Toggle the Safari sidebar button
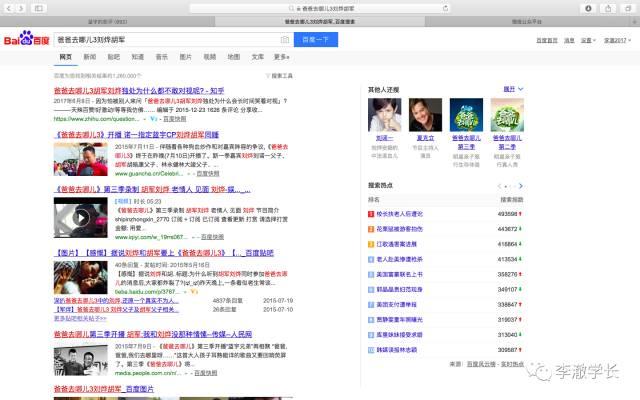 point(39,8)
